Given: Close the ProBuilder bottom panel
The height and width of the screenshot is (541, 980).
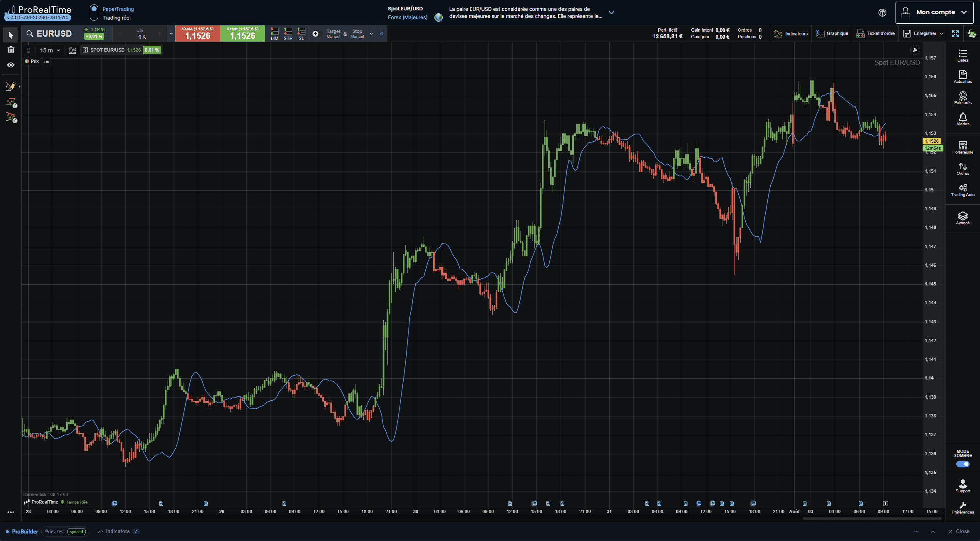Looking at the screenshot, I should click(x=959, y=531).
